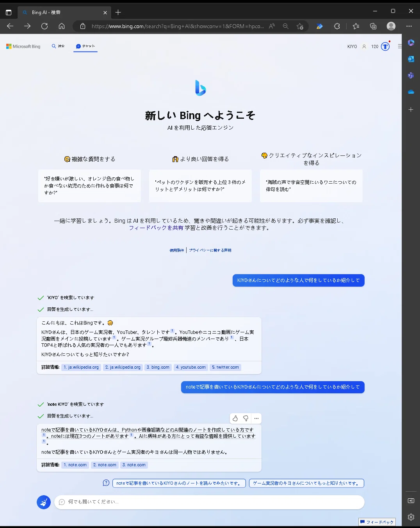420x528 pixels.
Task: Add a sidebar app with plus icon
Action: coord(411,110)
